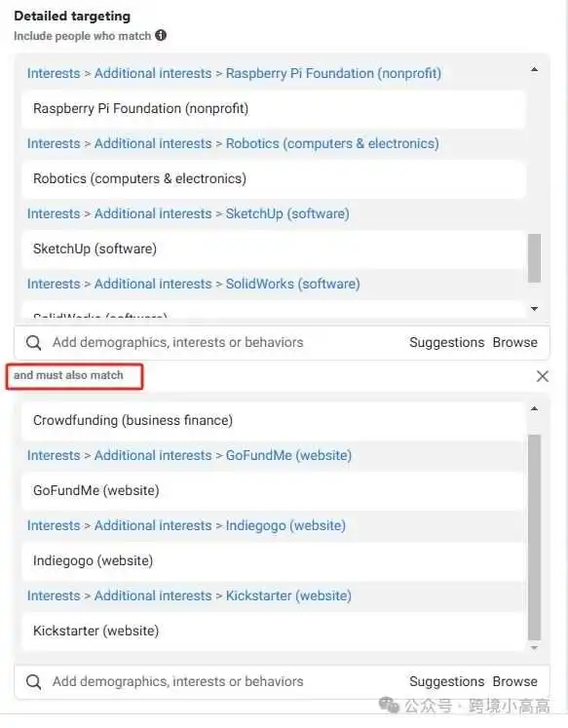The width and height of the screenshot is (568, 728).
Task: Click the upper list scrollbar thumb
Action: coord(534,258)
